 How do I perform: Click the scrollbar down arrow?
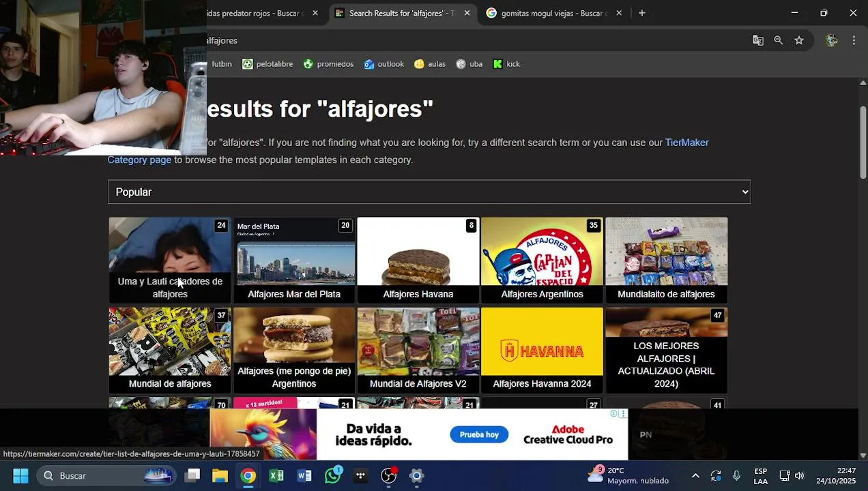tap(863, 455)
